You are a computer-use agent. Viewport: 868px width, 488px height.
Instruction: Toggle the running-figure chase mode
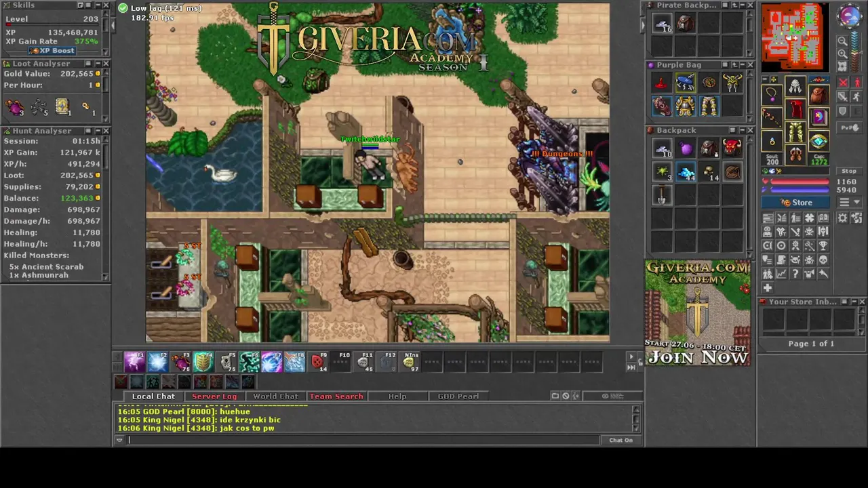(857, 96)
